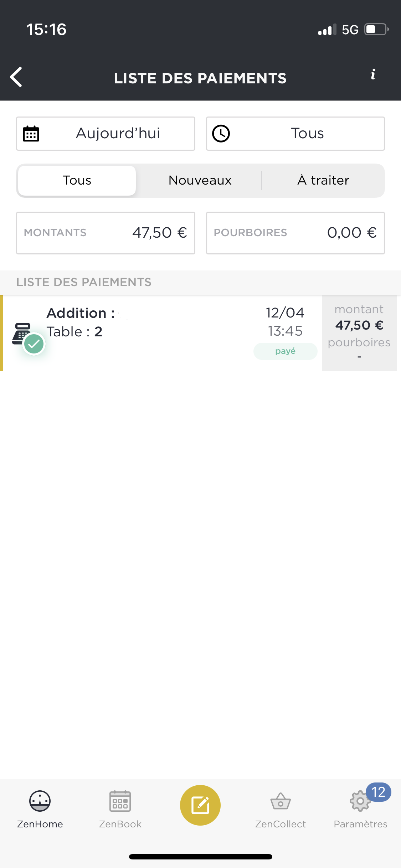
Task: Tap the cash register icon on the payment
Action: (22, 334)
